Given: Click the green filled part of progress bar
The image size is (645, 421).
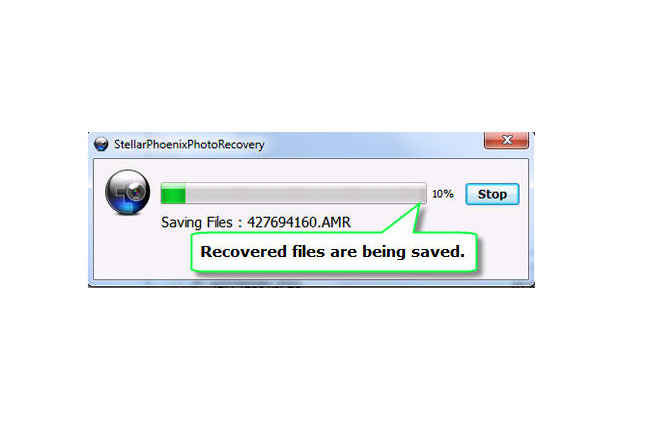Looking at the screenshot, I should [173, 193].
